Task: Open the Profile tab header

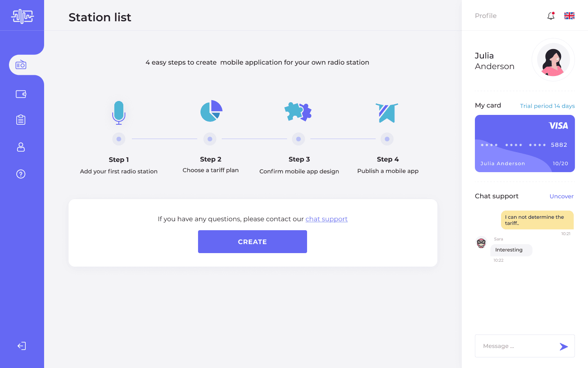Action: click(486, 16)
